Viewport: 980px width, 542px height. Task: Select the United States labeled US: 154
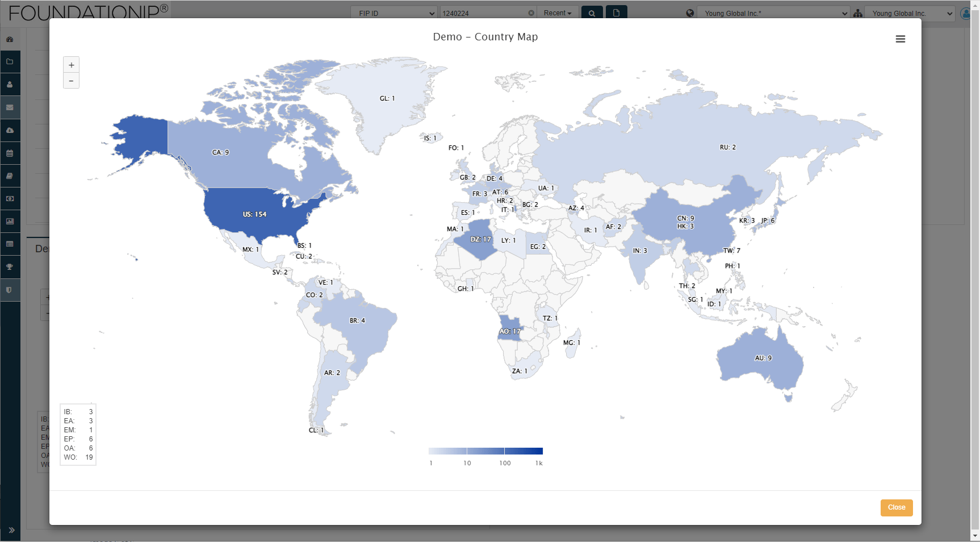pyautogui.click(x=255, y=214)
